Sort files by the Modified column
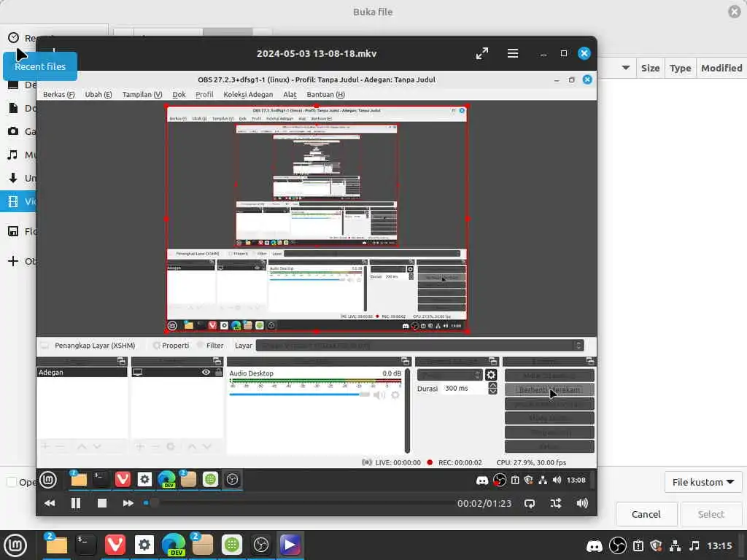This screenshot has width=747, height=560. click(721, 68)
